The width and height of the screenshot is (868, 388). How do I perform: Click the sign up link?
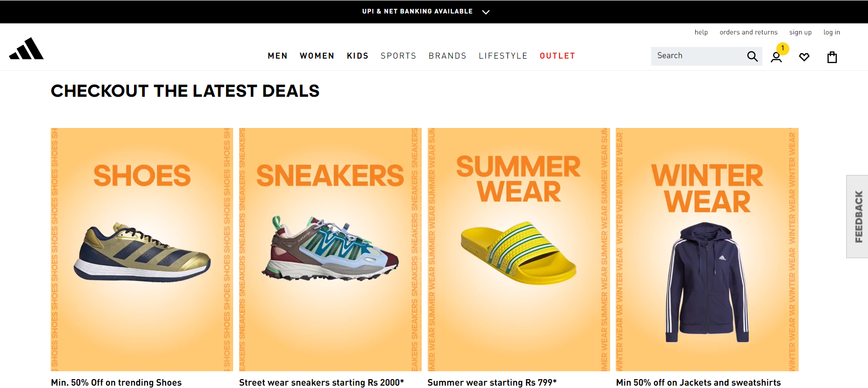800,32
